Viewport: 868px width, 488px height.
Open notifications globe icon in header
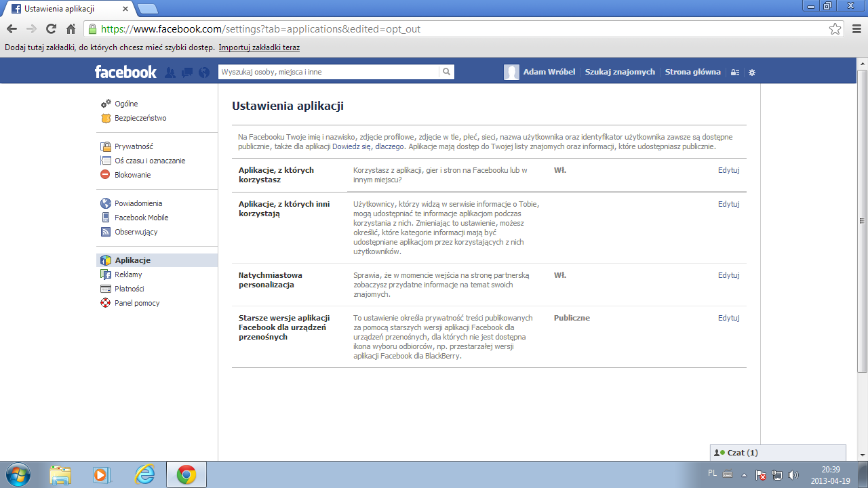[x=204, y=72]
